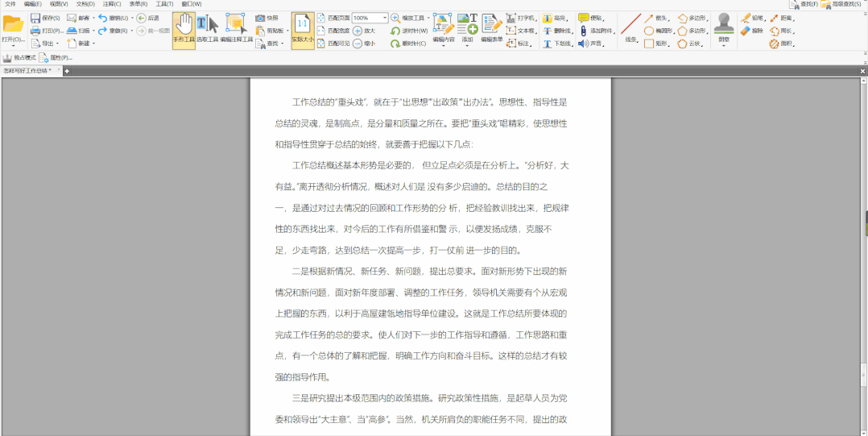Open the File (文件) menu
This screenshot has height=436, width=868.
point(10,4)
